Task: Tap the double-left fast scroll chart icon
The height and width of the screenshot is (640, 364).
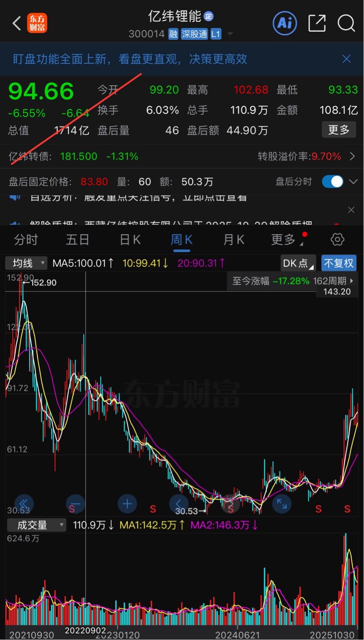Action: pos(24,504)
